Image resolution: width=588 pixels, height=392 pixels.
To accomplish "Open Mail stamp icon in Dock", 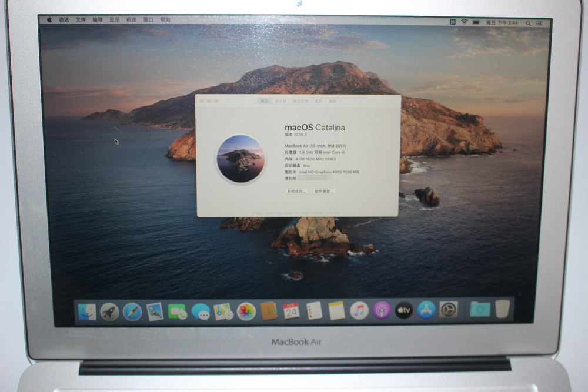I will (x=155, y=312).
